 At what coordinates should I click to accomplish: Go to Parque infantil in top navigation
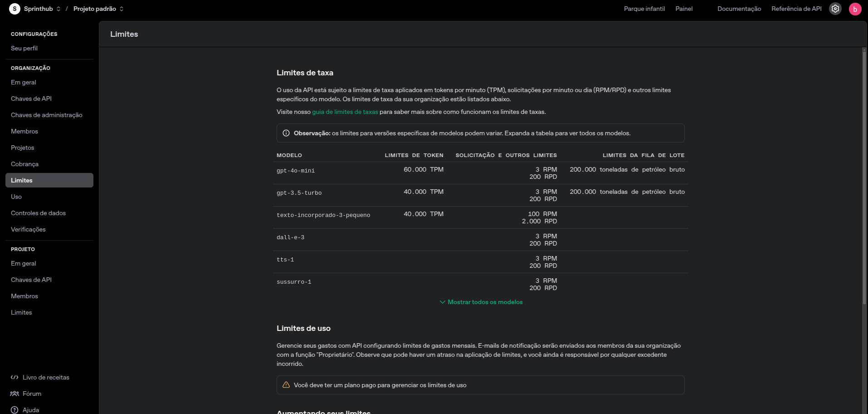point(644,9)
